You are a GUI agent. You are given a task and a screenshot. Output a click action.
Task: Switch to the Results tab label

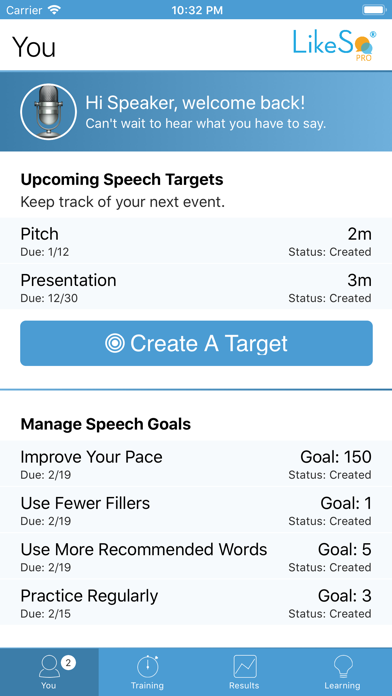click(245, 685)
